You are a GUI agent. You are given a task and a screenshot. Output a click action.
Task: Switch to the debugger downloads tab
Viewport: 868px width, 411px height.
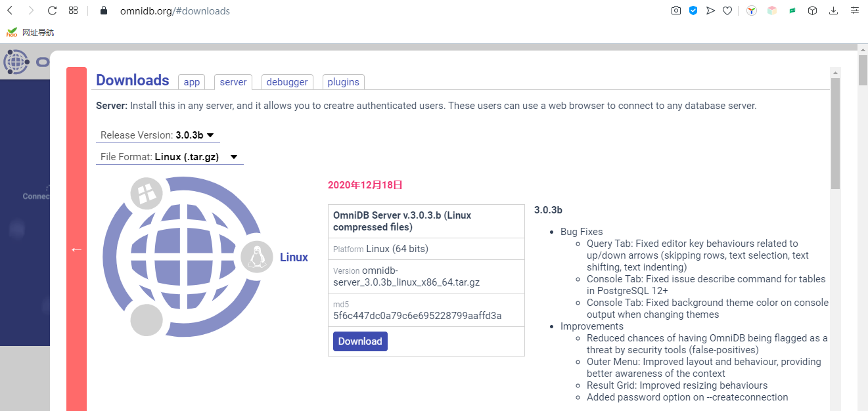click(287, 82)
